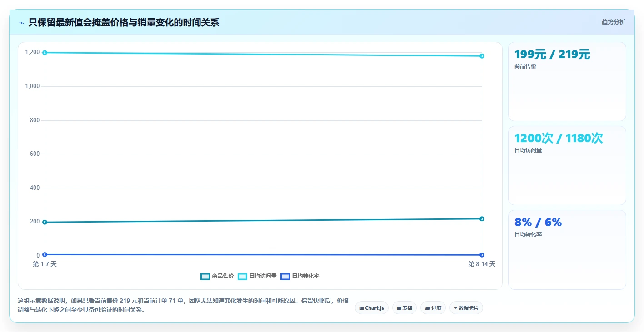Image resolution: width=644 pixels, height=332 pixels.
Task: Click the 400 y-axis label
Action: click(x=35, y=188)
